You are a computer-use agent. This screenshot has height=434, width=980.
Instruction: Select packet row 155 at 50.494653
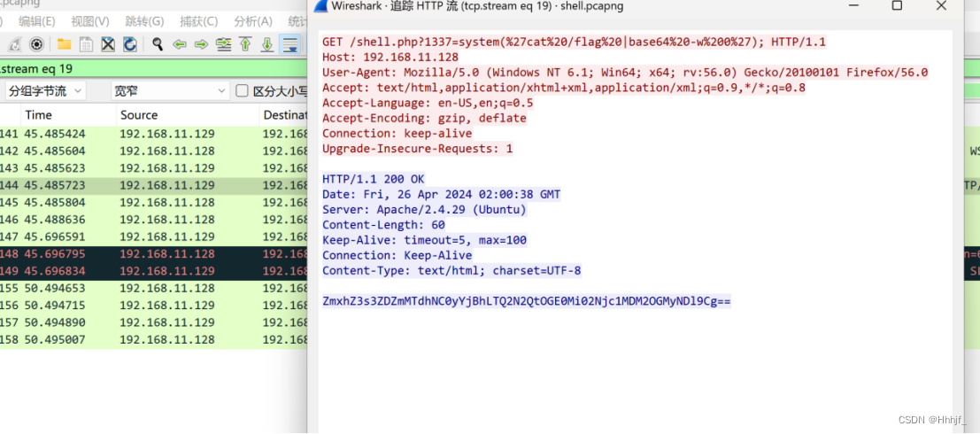coord(153,288)
